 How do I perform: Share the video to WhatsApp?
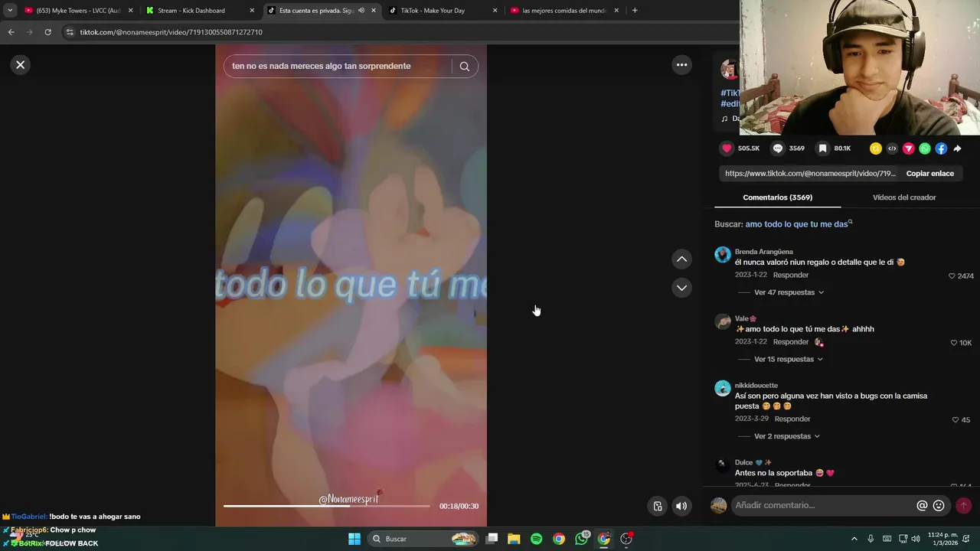925,148
